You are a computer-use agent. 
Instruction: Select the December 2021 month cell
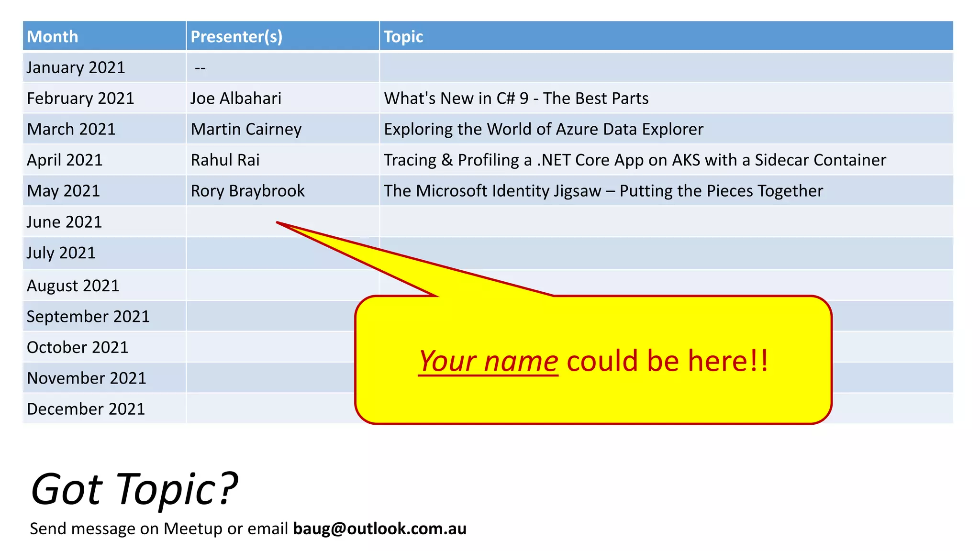tap(86, 409)
